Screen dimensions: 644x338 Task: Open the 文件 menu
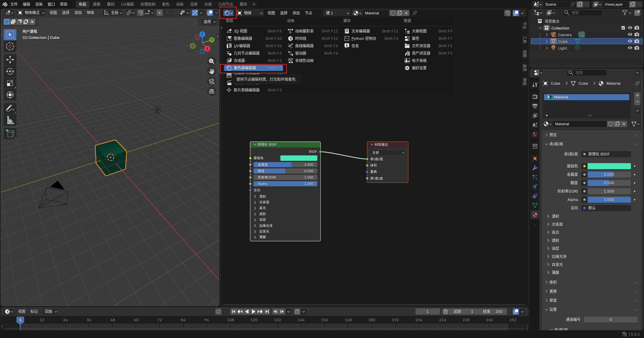coord(14,4)
